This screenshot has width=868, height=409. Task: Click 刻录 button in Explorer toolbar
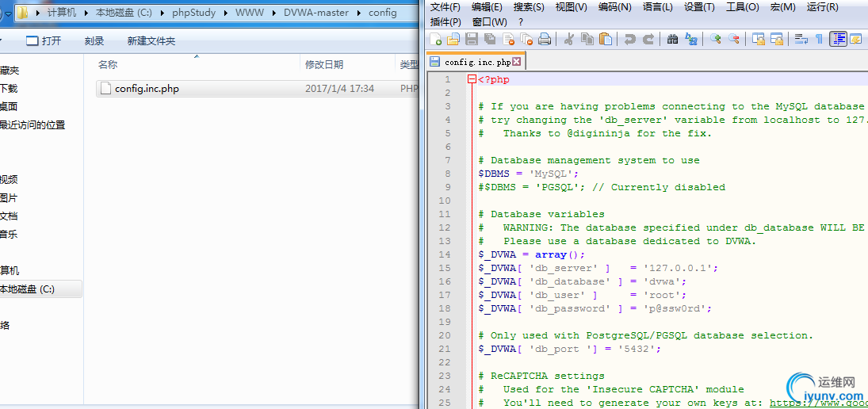click(94, 40)
